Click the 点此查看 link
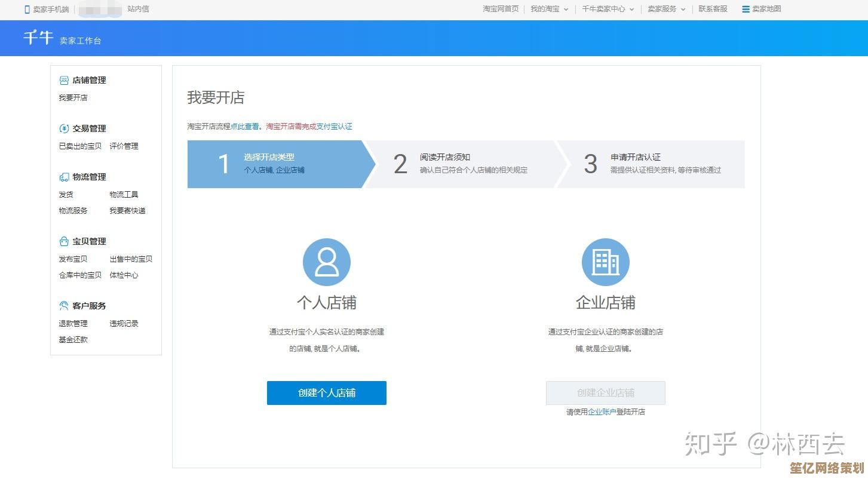The image size is (868, 479). 245,127
